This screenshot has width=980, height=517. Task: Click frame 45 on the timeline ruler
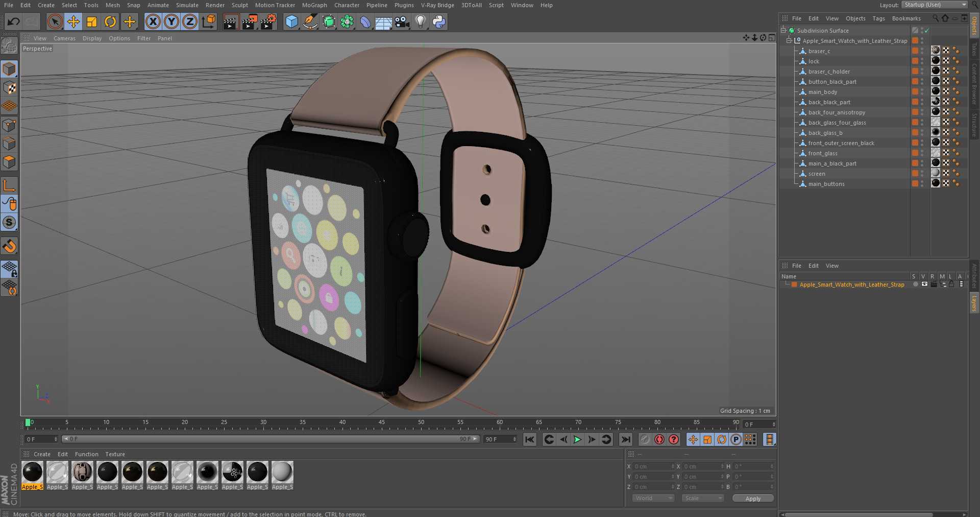382,424
